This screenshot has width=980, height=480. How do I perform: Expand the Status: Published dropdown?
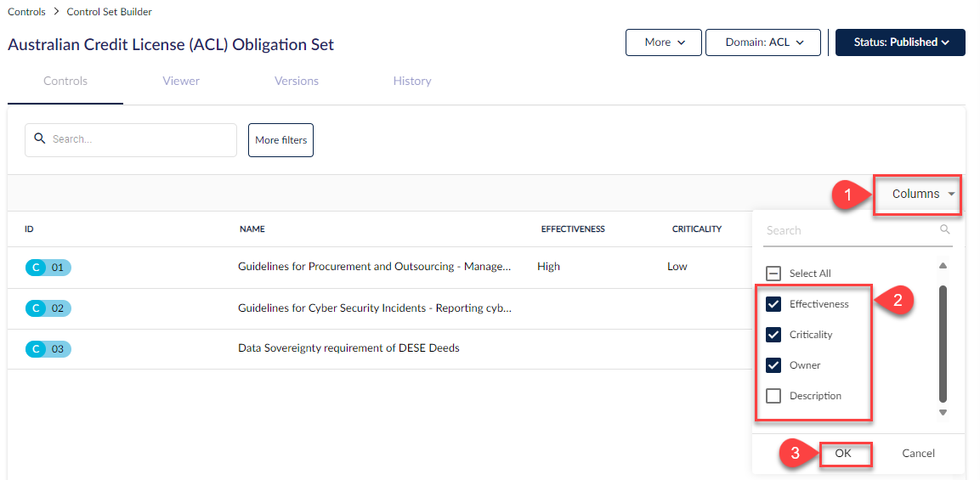point(900,42)
